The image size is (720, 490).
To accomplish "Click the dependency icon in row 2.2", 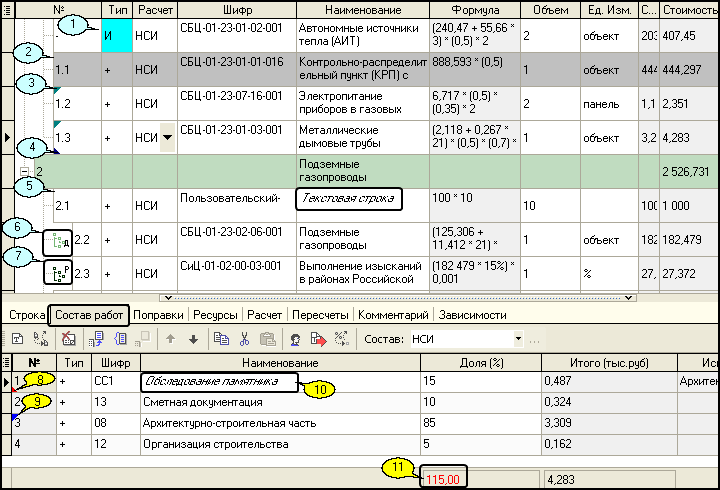I will click(x=57, y=241).
